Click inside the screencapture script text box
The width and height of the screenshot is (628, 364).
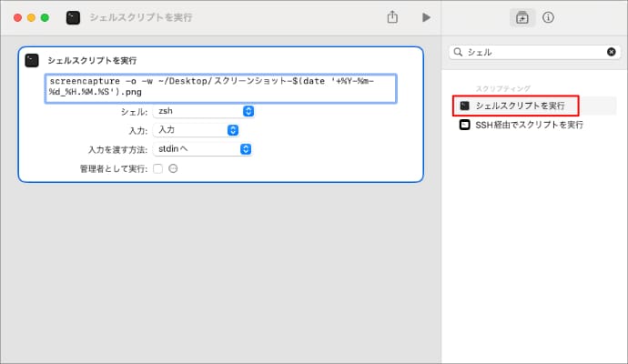[218, 88]
